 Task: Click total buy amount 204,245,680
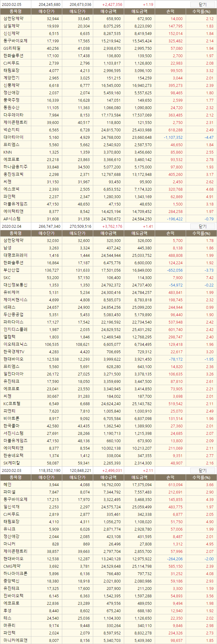click(x=50, y=5)
